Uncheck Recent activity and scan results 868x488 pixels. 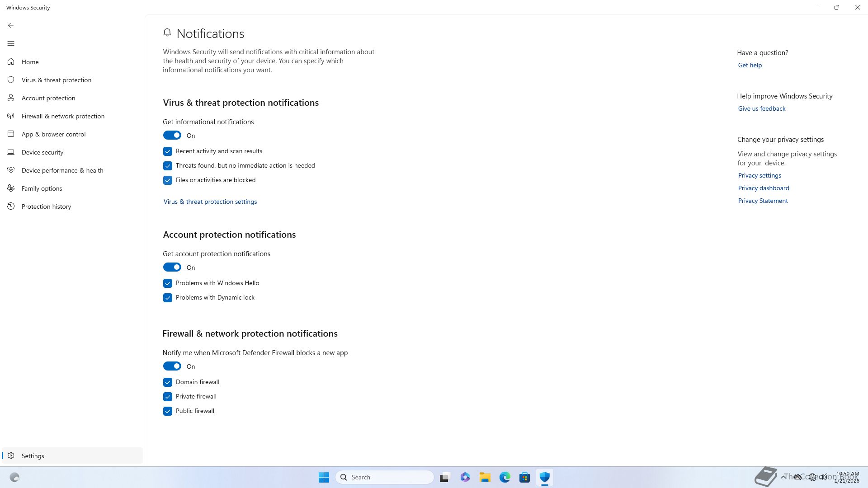coord(168,151)
